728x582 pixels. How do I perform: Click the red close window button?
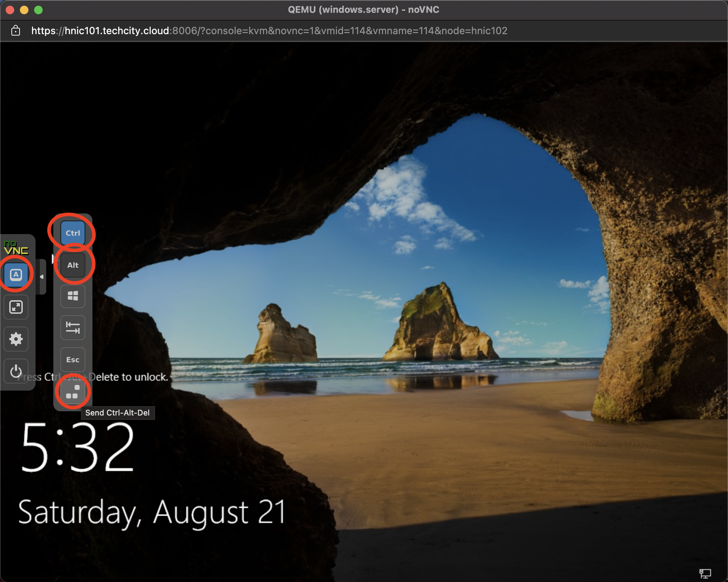click(10, 10)
